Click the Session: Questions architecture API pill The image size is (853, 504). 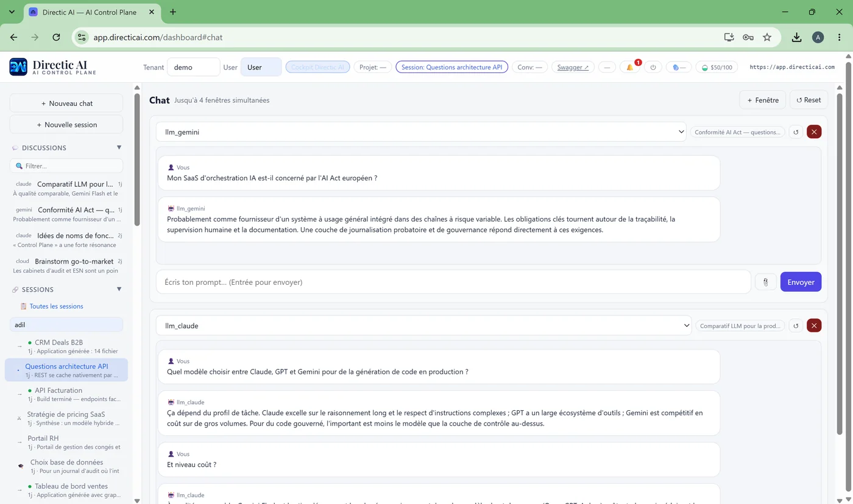click(451, 67)
